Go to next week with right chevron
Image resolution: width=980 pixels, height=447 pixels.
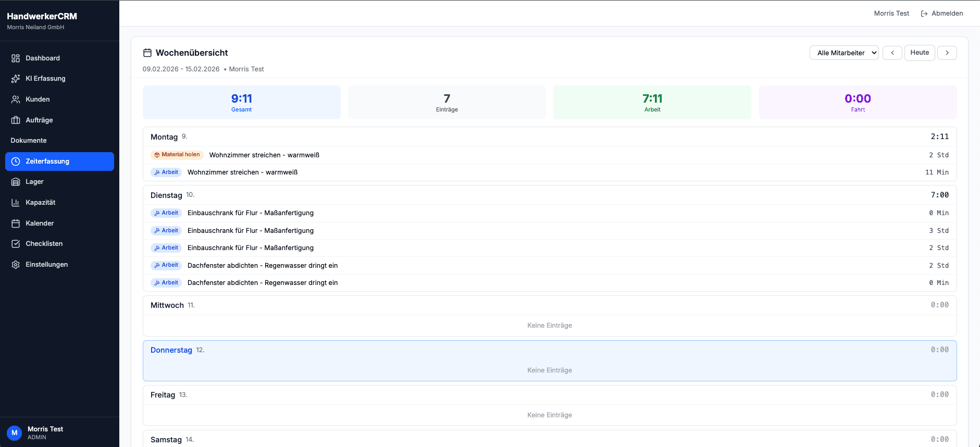point(947,53)
